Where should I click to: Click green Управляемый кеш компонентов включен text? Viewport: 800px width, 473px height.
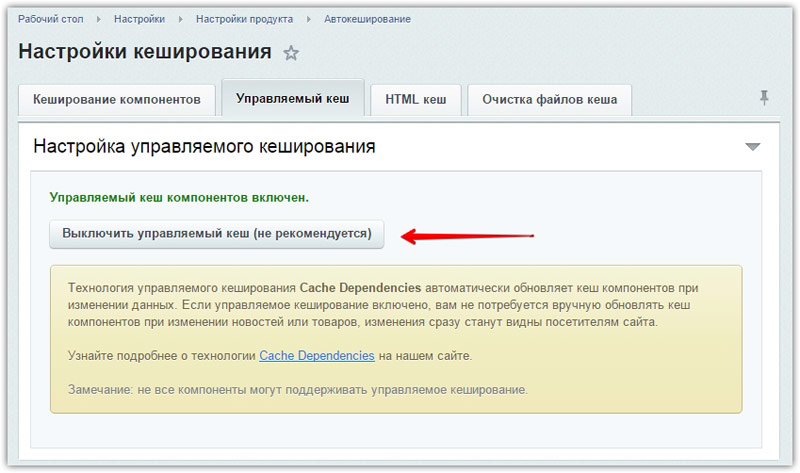pyautogui.click(x=179, y=198)
